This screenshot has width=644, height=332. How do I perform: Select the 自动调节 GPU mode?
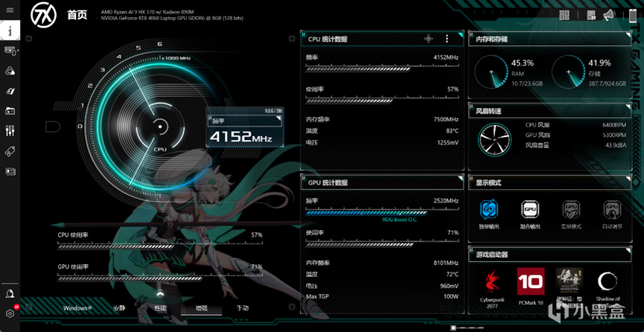pyautogui.click(x=612, y=214)
